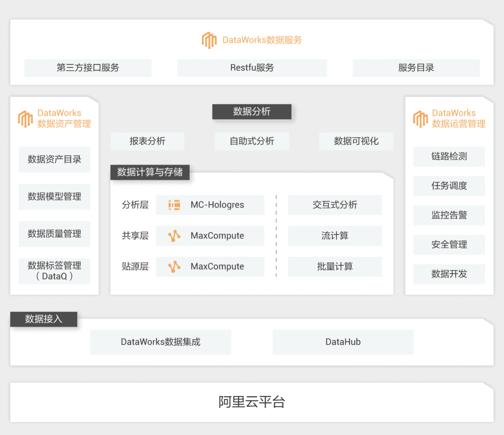The width and height of the screenshot is (504, 435).
Task: Select the 第三方接口服务 box
Action: point(88,68)
